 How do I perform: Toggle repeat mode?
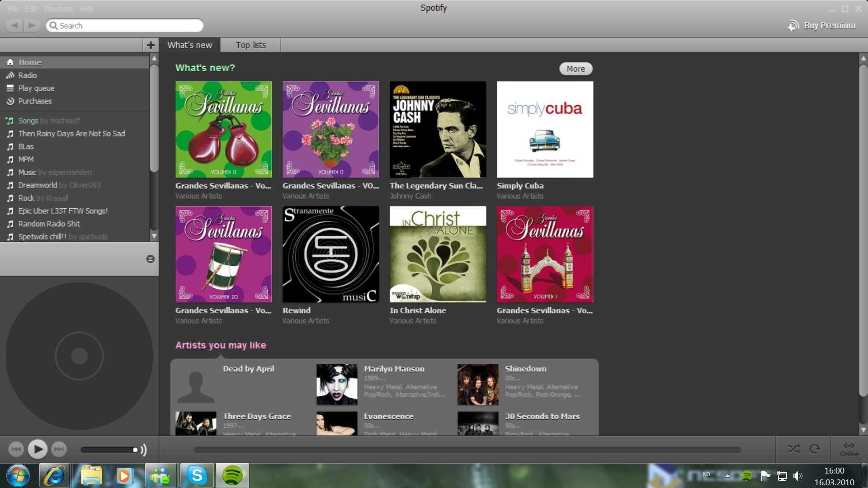click(x=815, y=449)
